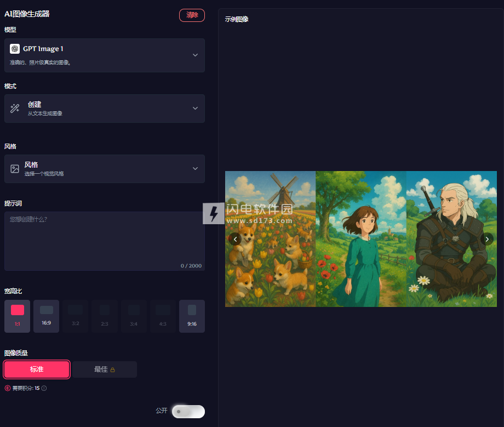
Task: Click the corgi tulip field example image
Action: coord(270,239)
